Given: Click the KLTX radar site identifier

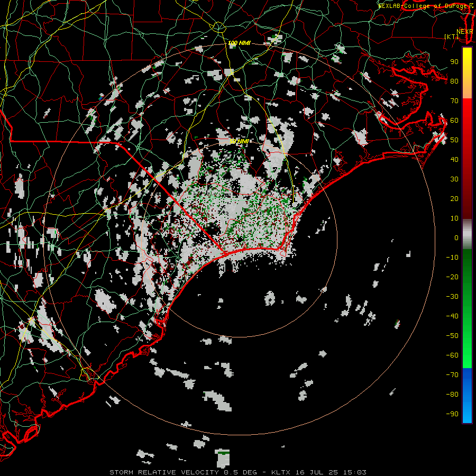Looking at the screenshot, I should (280, 472).
